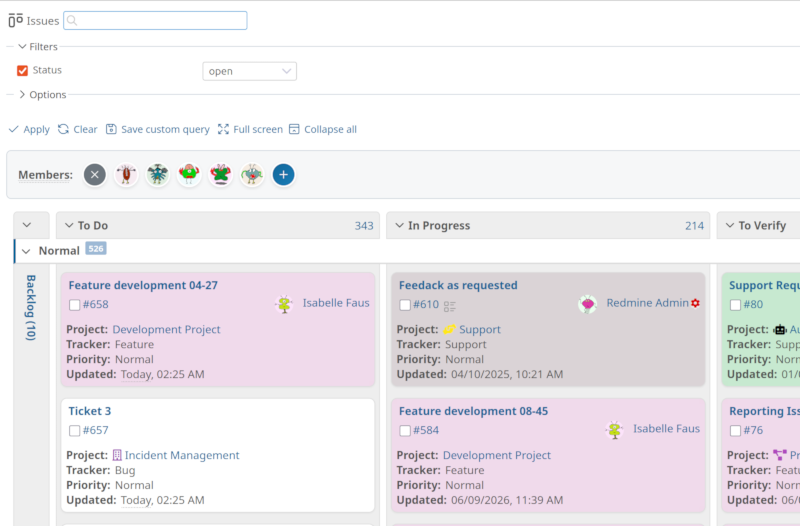This screenshot has width=800, height=526.
Task: Click the Full screen expand icon
Action: (x=223, y=129)
